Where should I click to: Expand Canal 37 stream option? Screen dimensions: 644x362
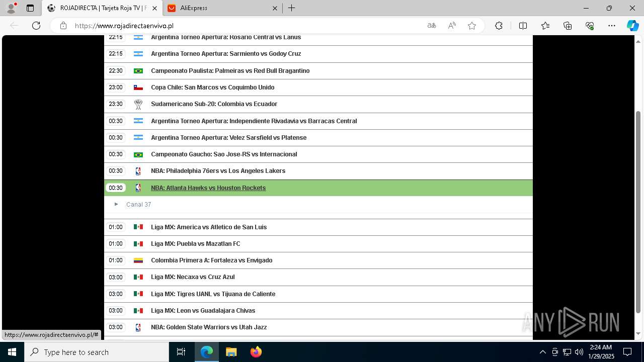116,204
